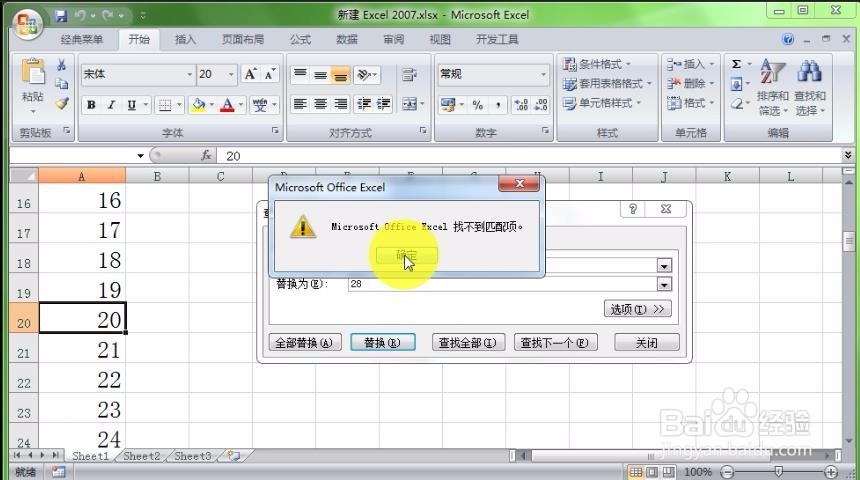Increase font size with large A
860x480 pixels.
pyautogui.click(x=250, y=74)
